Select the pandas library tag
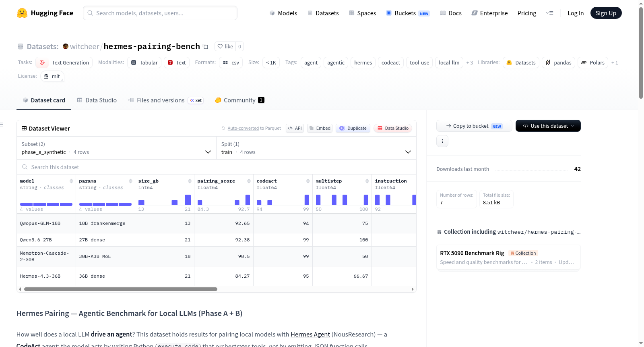Screen dimensions: 644x347 [558, 62]
